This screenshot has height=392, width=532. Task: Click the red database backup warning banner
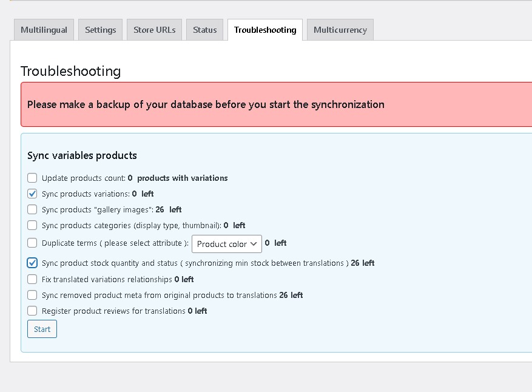pyautogui.click(x=276, y=104)
